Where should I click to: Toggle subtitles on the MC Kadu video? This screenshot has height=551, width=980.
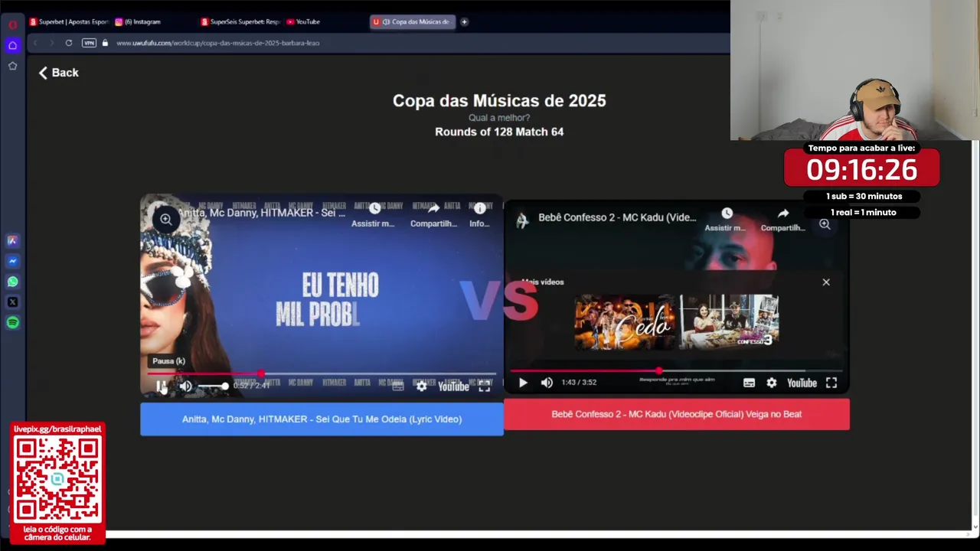749,383
